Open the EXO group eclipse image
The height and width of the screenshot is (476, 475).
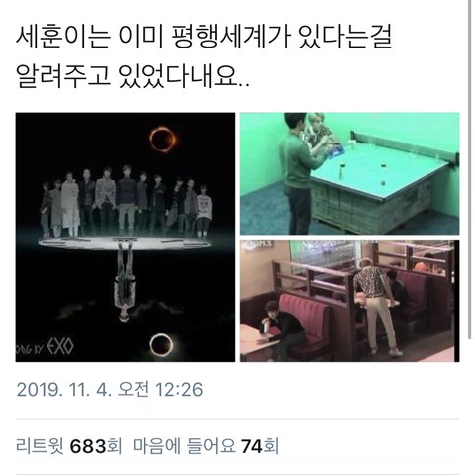click(x=125, y=238)
